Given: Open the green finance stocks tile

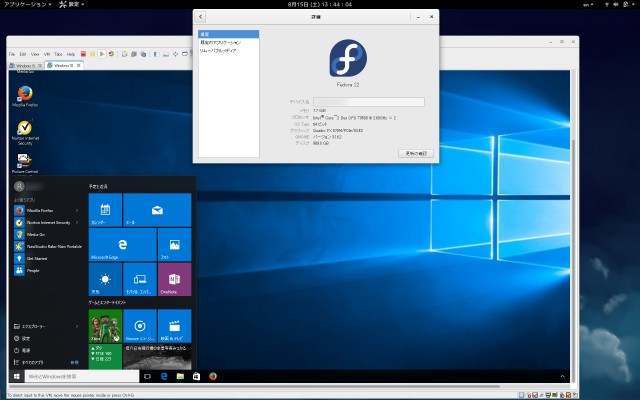Looking at the screenshot, I should coord(105,357).
